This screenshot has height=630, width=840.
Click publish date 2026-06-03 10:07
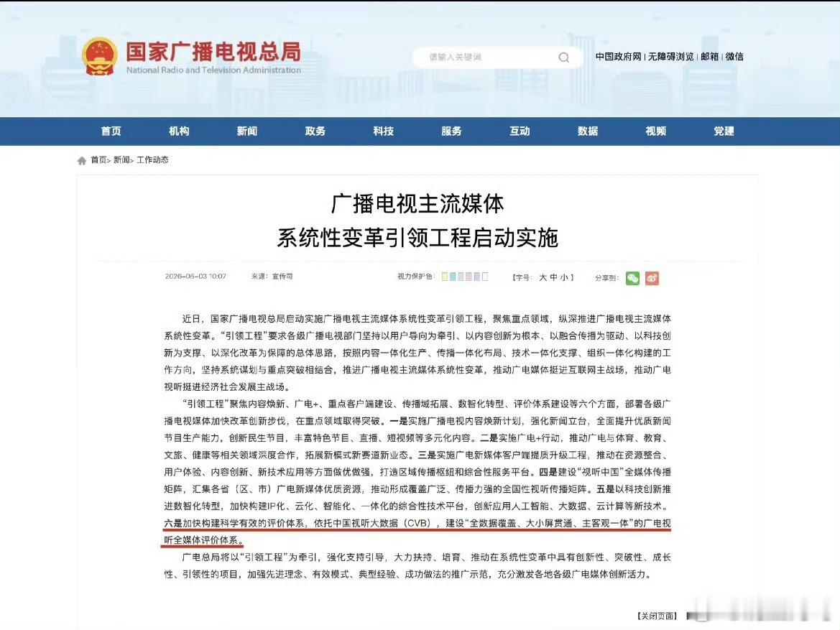[195, 277]
